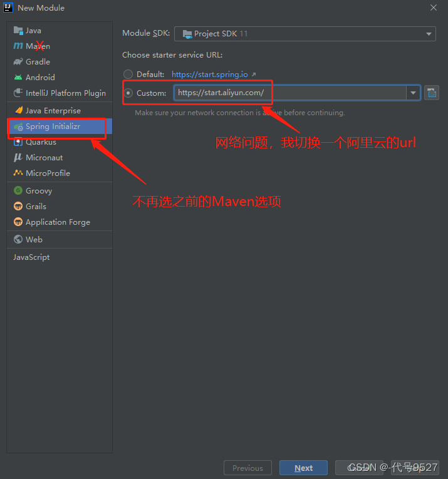Choose Java in the module type list
The height and width of the screenshot is (479, 448).
tap(60, 31)
